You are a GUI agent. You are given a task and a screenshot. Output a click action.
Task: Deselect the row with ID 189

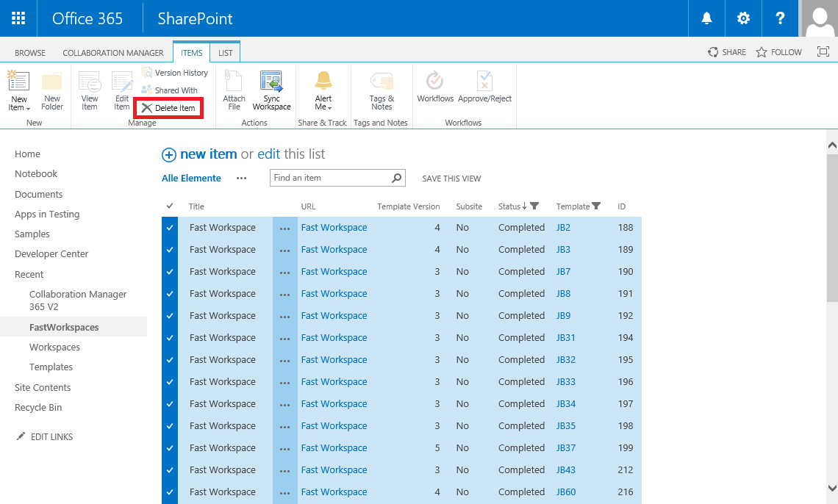click(x=170, y=250)
